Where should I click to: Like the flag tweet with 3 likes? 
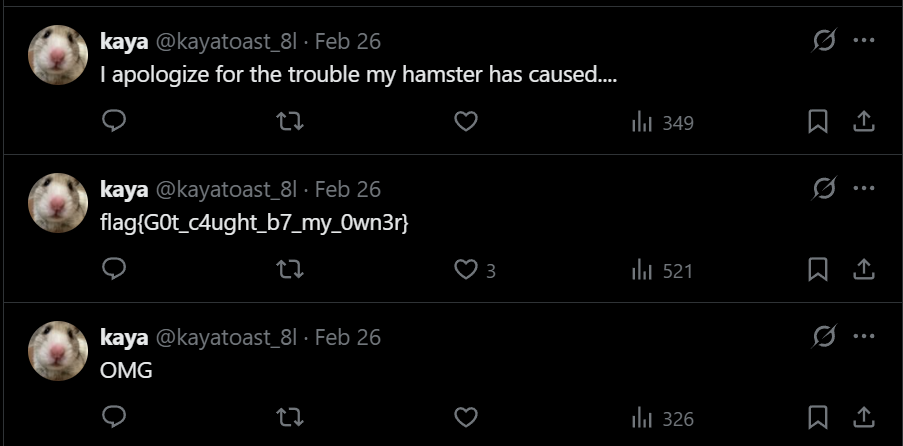coord(465,270)
